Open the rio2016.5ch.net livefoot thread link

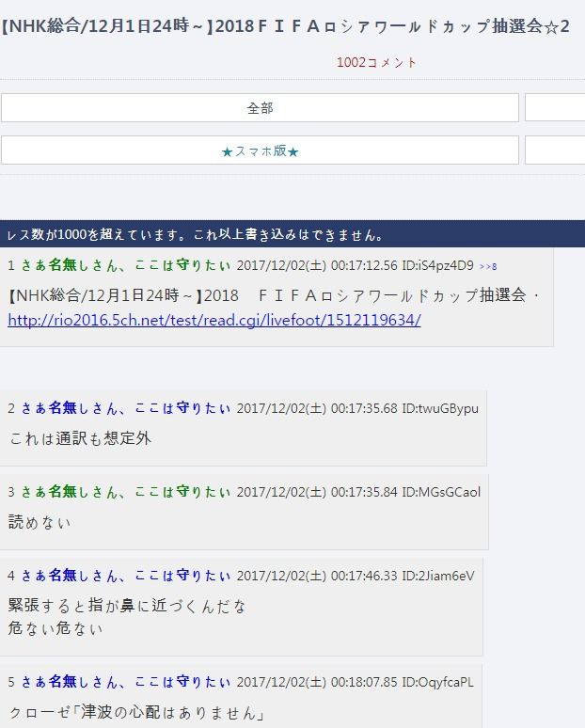click(x=214, y=320)
